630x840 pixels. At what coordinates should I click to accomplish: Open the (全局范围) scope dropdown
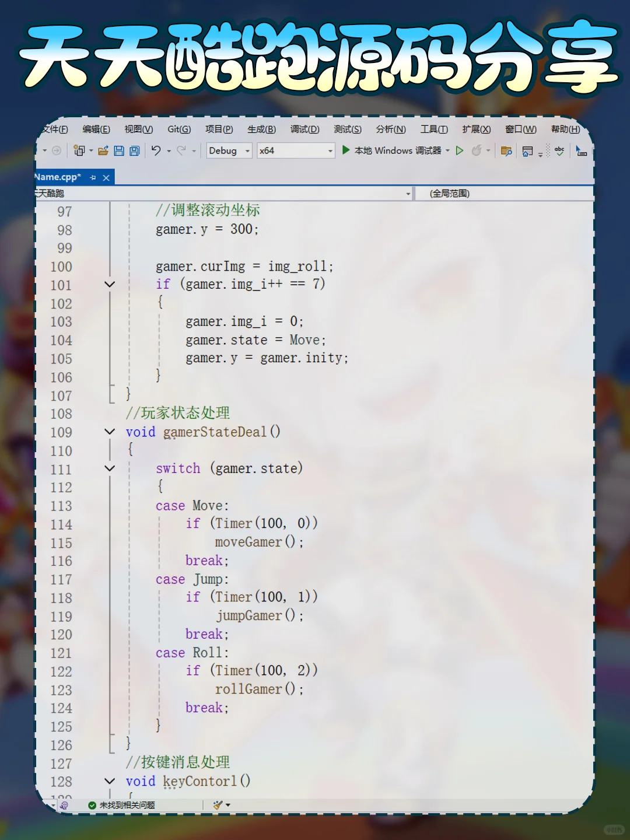pyautogui.click(x=505, y=194)
